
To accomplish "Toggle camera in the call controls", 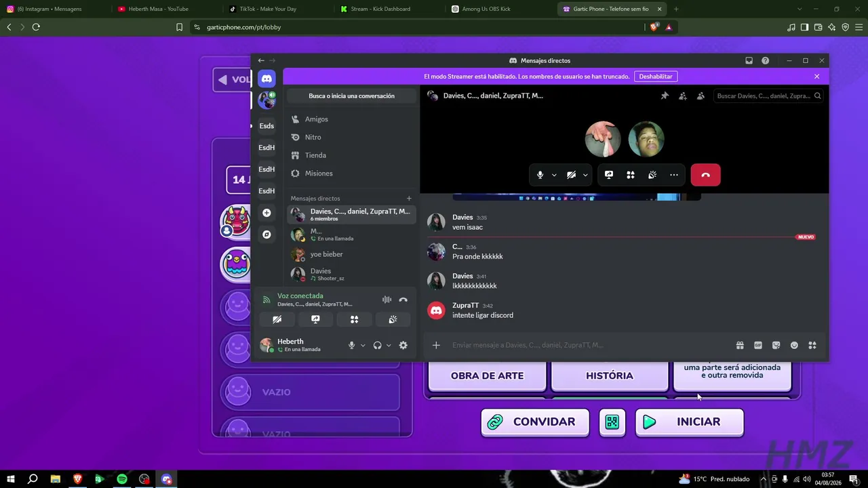I will pyautogui.click(x=572, y=175).
